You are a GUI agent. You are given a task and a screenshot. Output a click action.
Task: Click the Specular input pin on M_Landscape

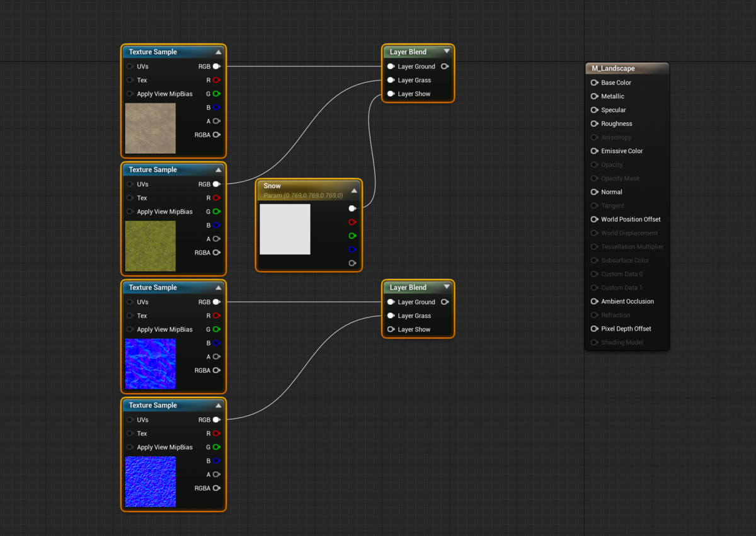pos(594,110)
